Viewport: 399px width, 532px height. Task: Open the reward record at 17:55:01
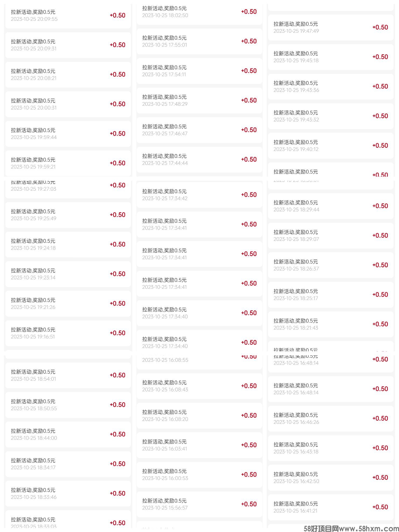point(199,41)
